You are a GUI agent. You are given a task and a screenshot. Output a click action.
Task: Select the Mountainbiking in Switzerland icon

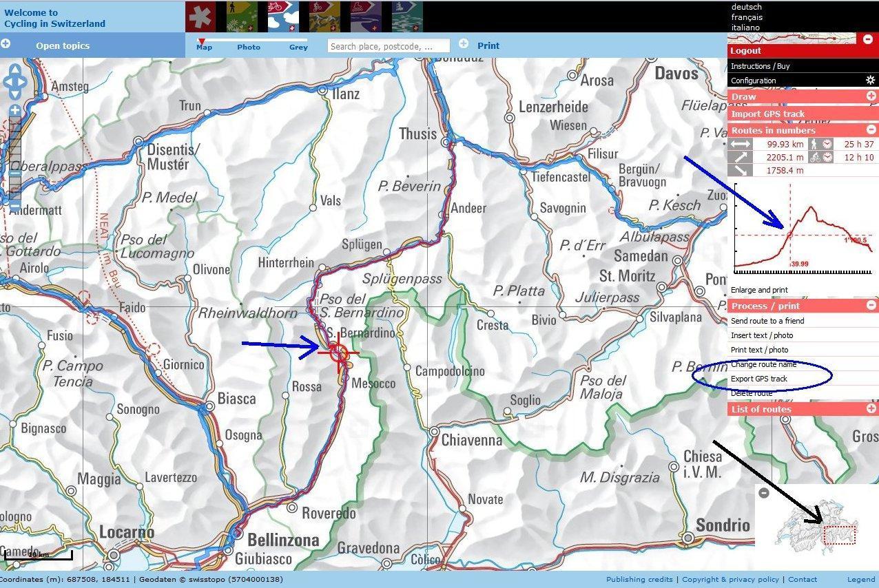pyautogui.click(x=324, y=17)
